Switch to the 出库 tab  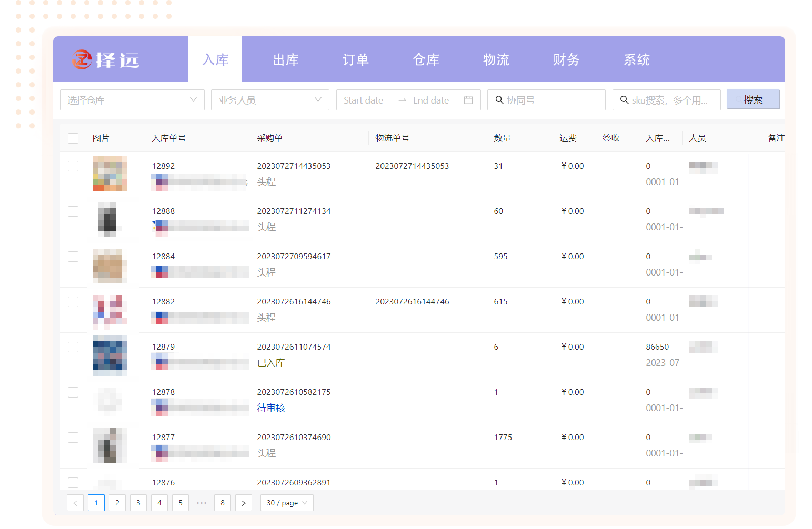point(286,60)
